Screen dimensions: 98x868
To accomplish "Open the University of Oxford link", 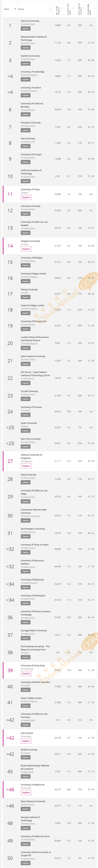I will pyautogui.click(x=31, y=88).
